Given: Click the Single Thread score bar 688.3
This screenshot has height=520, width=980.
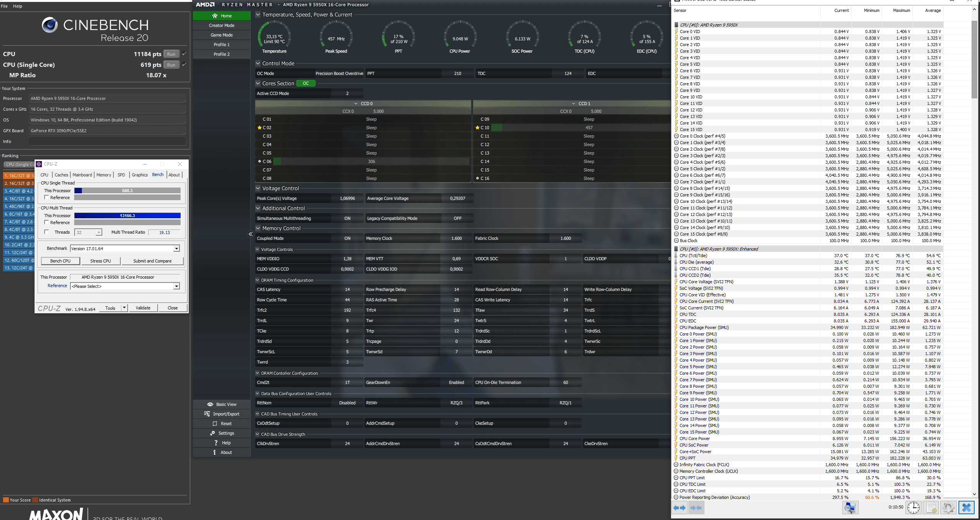Looking at the screenshot, I should [127, 191].
